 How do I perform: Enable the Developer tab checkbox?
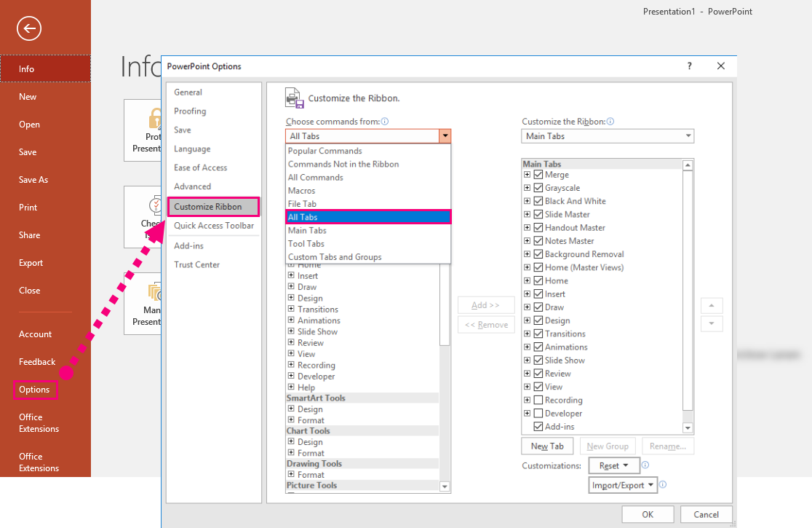[x=538, y=414]
